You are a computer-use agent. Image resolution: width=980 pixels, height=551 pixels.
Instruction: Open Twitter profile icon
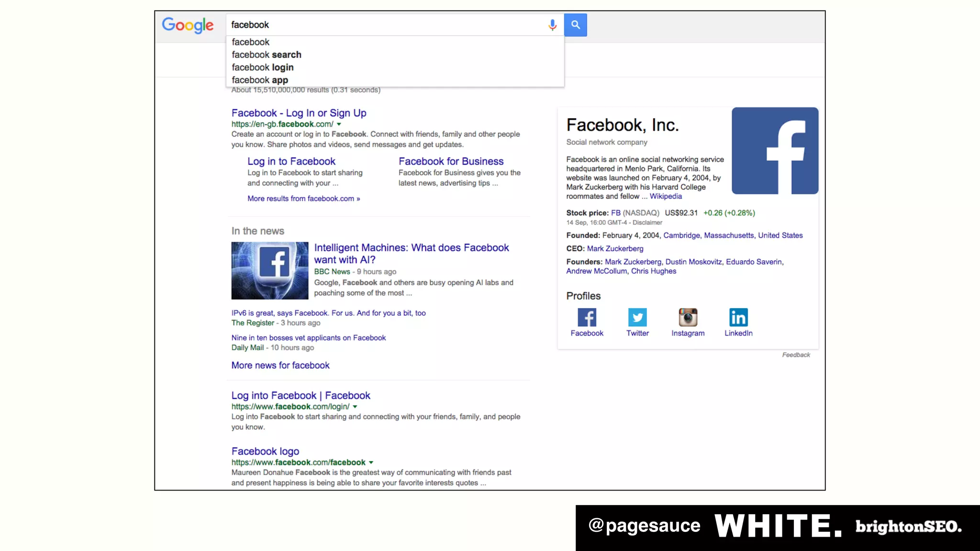637,317
